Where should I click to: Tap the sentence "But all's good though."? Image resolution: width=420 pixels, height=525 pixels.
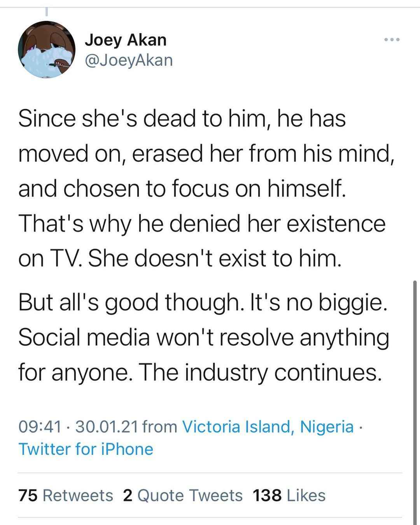point(129,302)
